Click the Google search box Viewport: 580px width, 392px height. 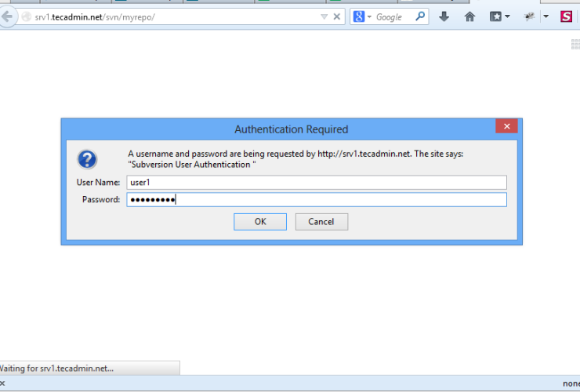click(392, 16)
